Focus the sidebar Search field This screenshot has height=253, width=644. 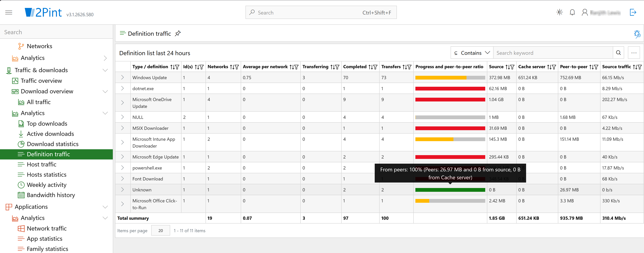click(57, 32)
